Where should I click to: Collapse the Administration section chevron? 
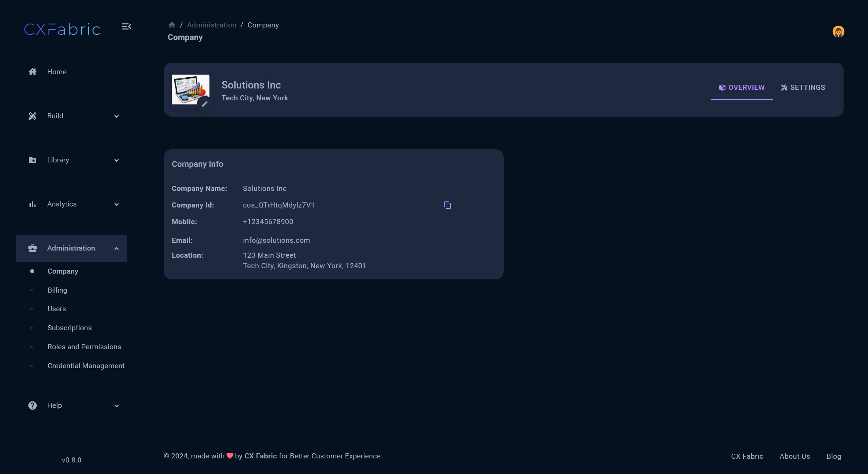pos(117,249)
